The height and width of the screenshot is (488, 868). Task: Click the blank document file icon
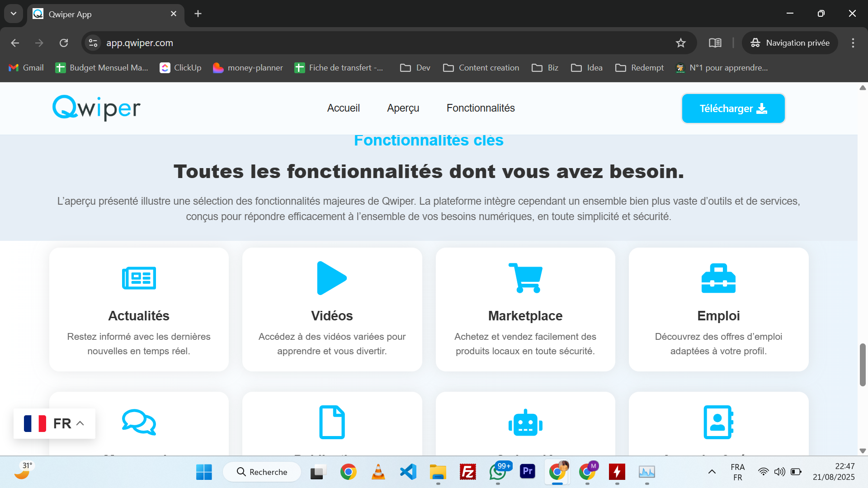(x=332, y=422)
